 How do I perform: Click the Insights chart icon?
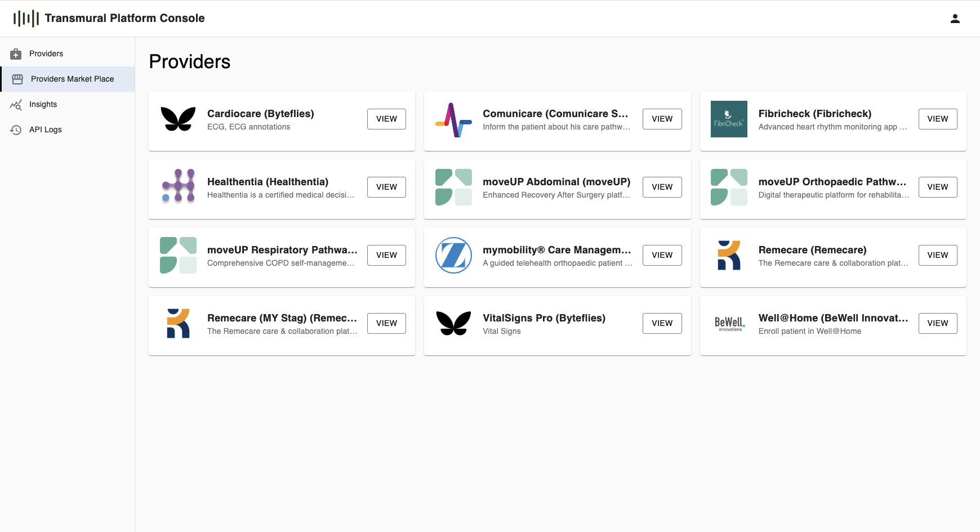tap(17, 104)
